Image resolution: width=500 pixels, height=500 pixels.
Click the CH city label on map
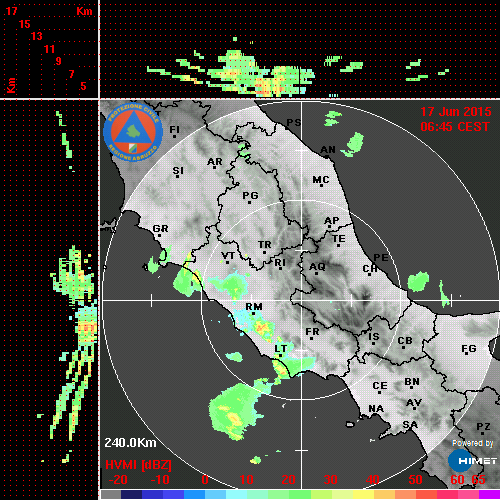coord(370,268)
